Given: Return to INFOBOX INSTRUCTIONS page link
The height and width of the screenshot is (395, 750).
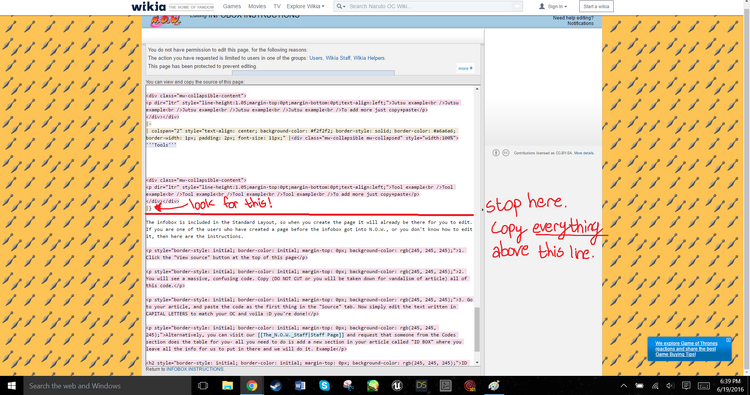Looking at the screenshot, I should pos(195,369).
